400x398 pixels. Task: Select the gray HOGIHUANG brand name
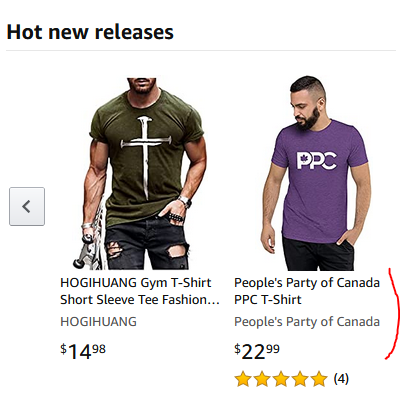point(98,322)
